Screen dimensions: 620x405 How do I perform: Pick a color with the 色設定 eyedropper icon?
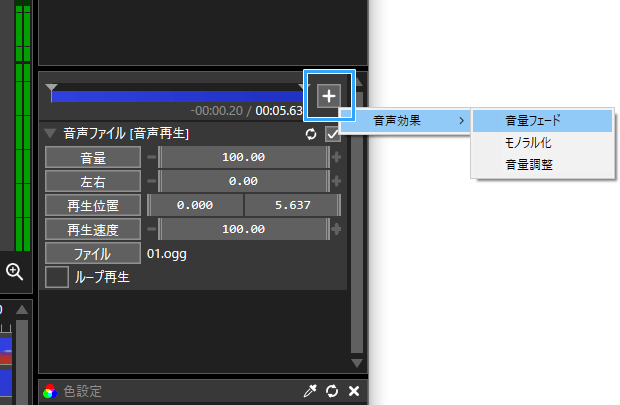(x=310, y=391)
